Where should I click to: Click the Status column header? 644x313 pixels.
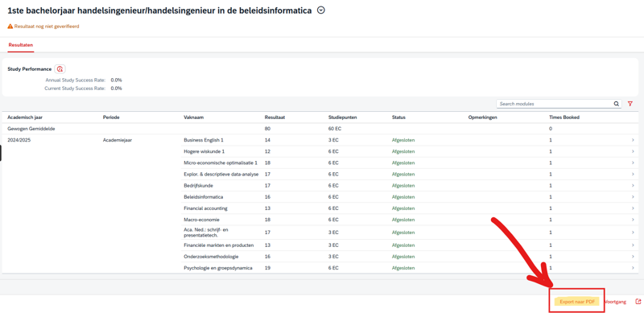click(398, 117)
